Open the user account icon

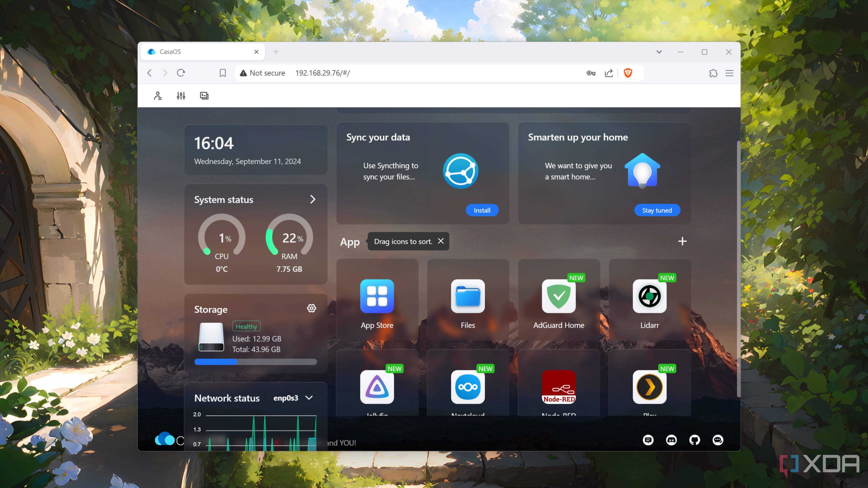(x=158, y=96)
